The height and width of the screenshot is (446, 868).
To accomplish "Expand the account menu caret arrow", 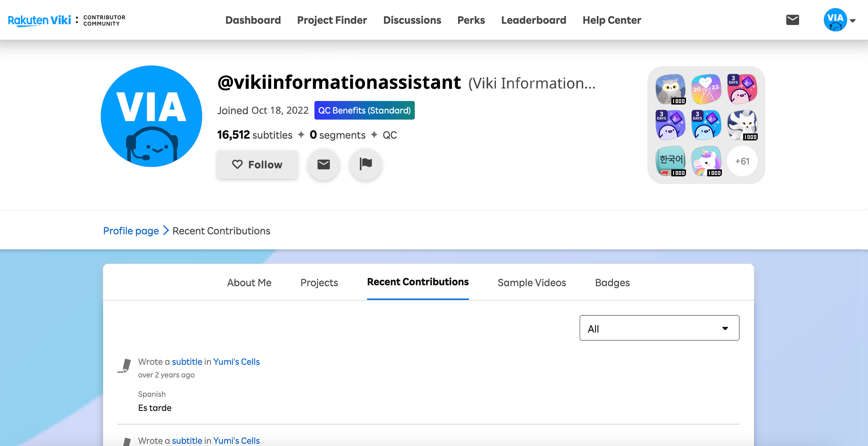I will [853, 21].
